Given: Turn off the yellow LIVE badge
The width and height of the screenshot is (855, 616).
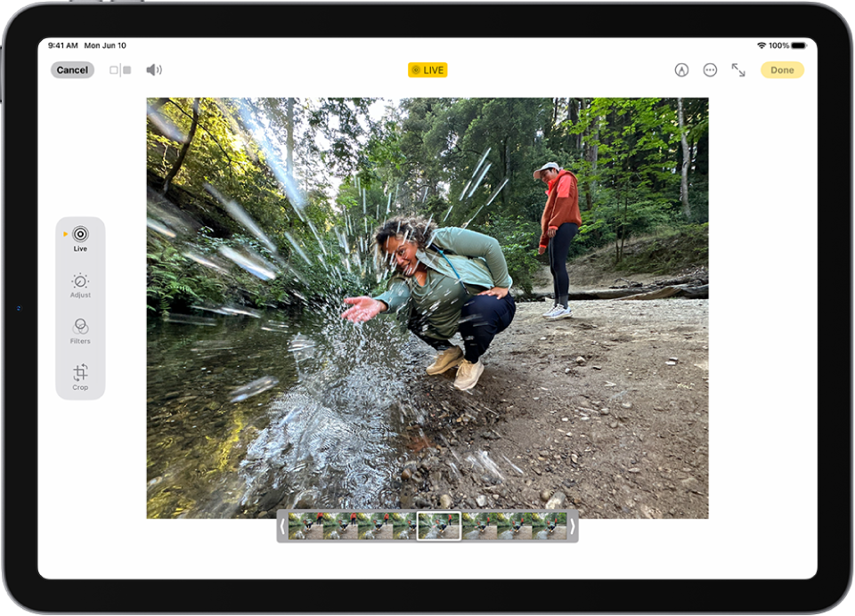Looking at the screenshot, I should (427, 69).
